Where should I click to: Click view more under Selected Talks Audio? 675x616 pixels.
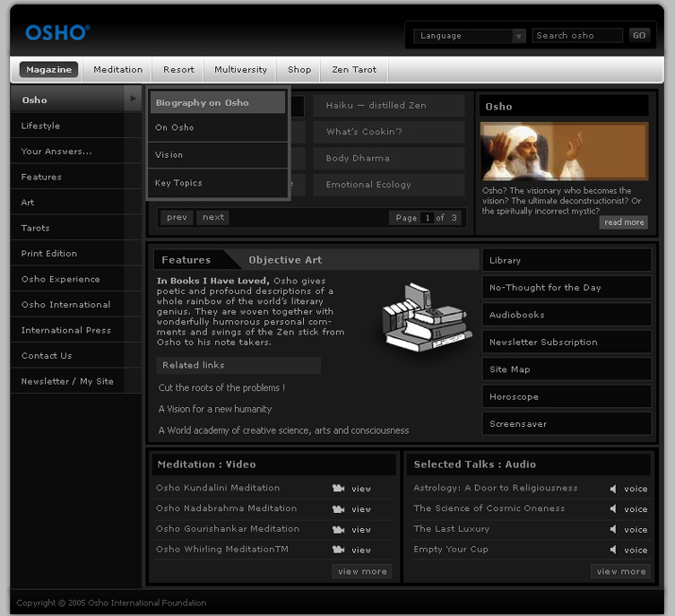click(620, 571)
